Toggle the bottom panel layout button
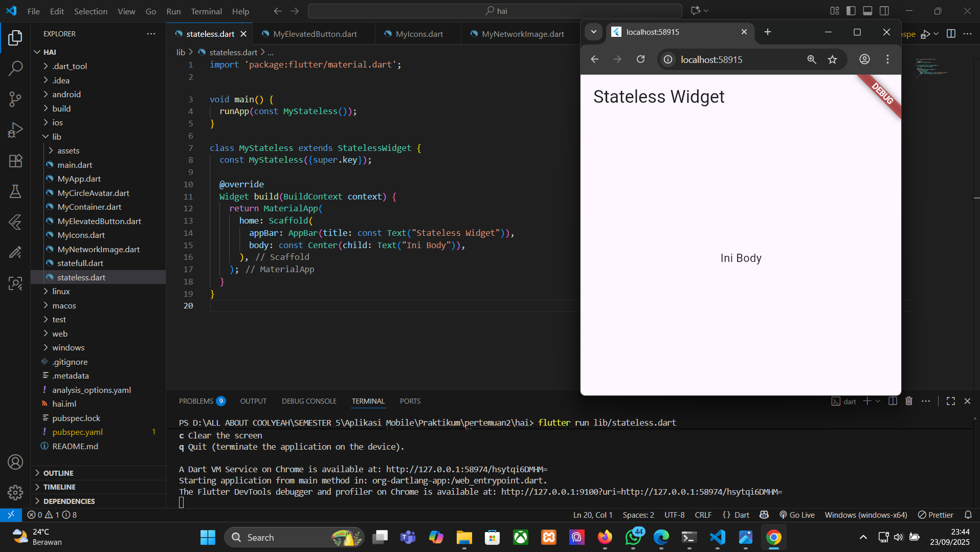Image resolution: width=980 pixels, height=552 pixels. click(867, 11)
